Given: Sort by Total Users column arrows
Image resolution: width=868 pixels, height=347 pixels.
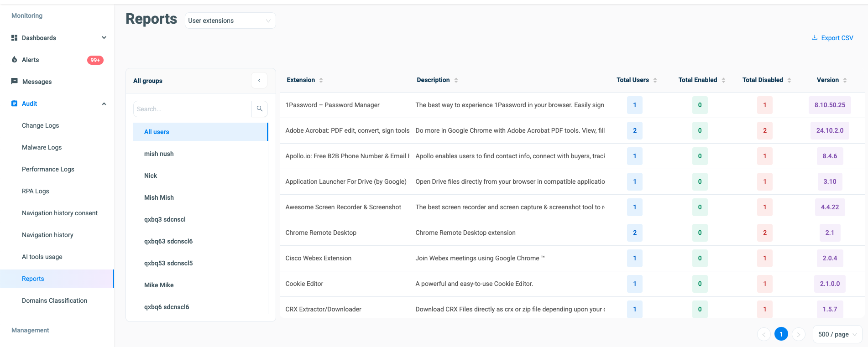Looking at the screenshot, I should tap(655, 80).
